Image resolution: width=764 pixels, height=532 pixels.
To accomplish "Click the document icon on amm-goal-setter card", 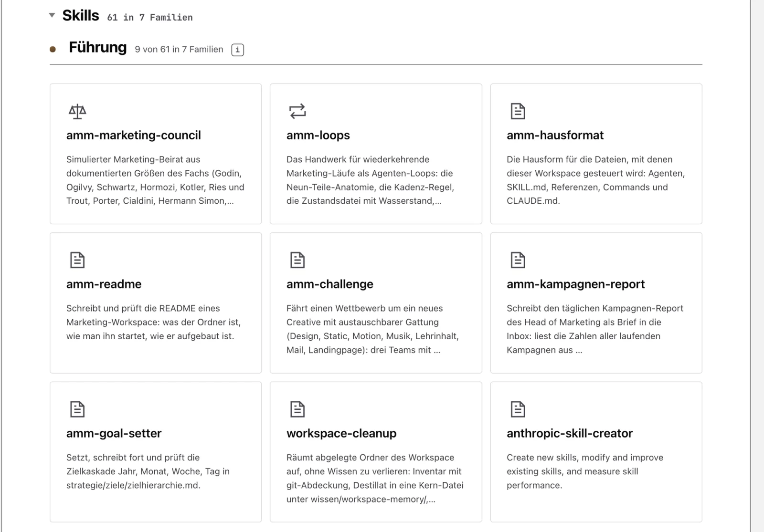I will point(77,409).
